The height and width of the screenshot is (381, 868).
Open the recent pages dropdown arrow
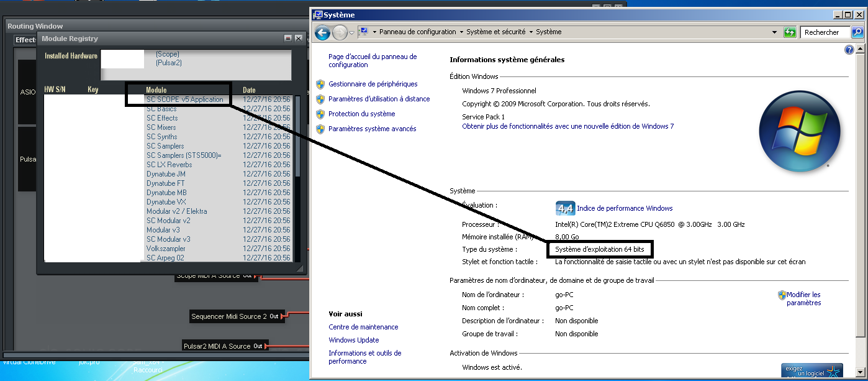click(352, 32)
